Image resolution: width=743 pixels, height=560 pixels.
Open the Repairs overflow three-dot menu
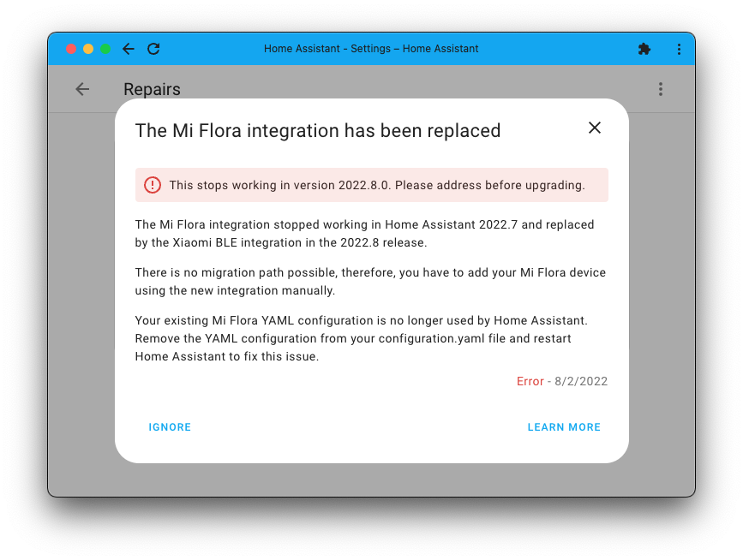(660, 89)
